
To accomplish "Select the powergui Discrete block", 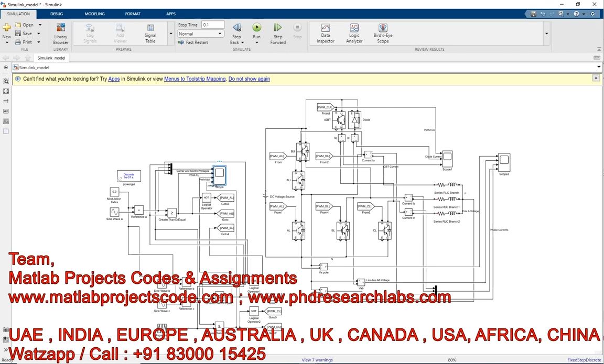I will pyautogui.click(x=129, y=176).
